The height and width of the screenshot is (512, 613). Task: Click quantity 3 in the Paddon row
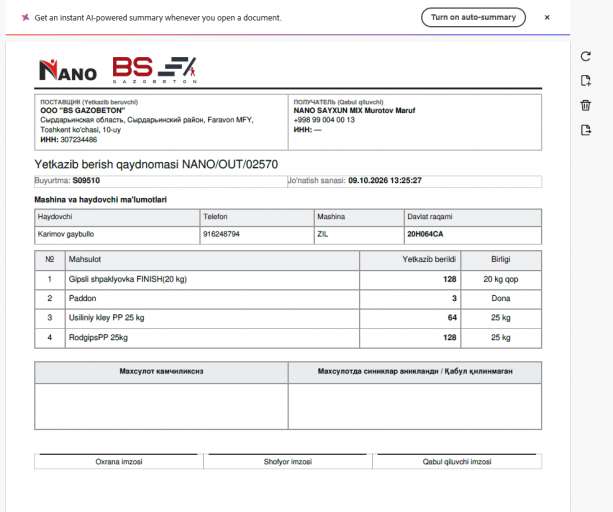(x=454, y=299)
